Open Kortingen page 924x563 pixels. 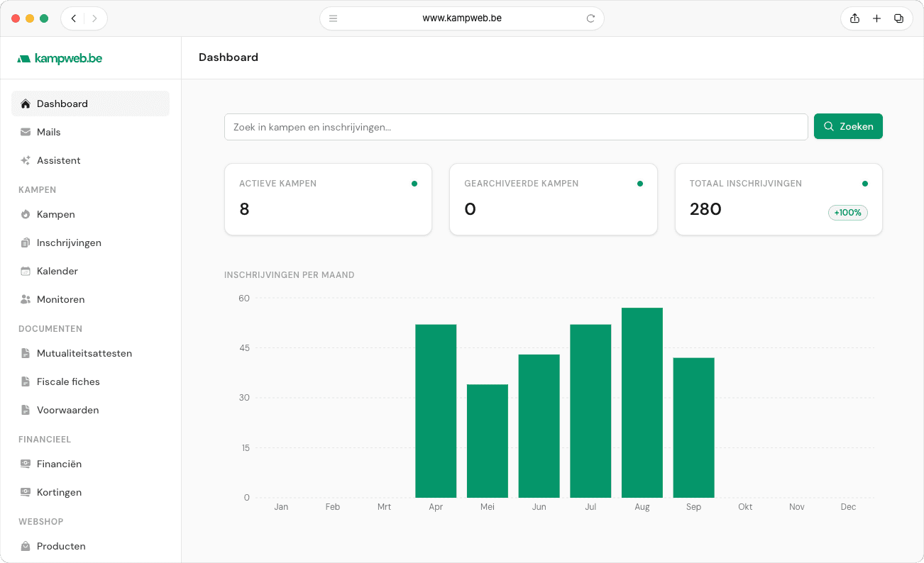tap(90, 492)
